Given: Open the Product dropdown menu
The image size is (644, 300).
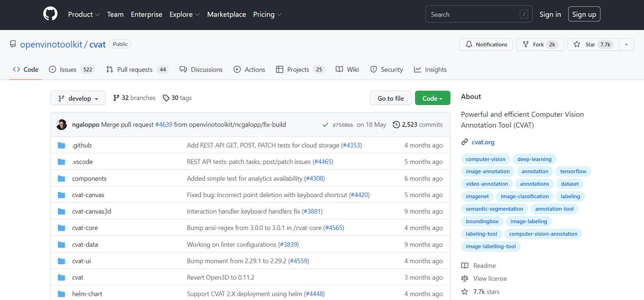Looking at the screenshot, I should [x=84, y=14].
